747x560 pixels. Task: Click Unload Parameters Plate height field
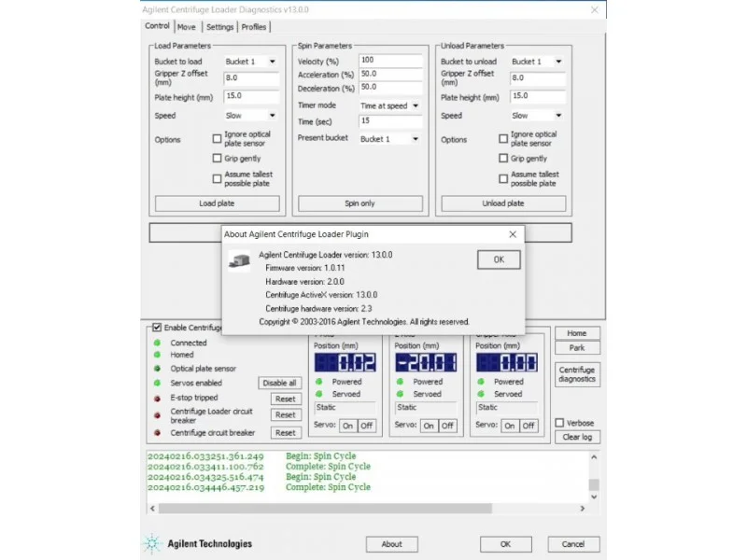(x=538, y=96)
